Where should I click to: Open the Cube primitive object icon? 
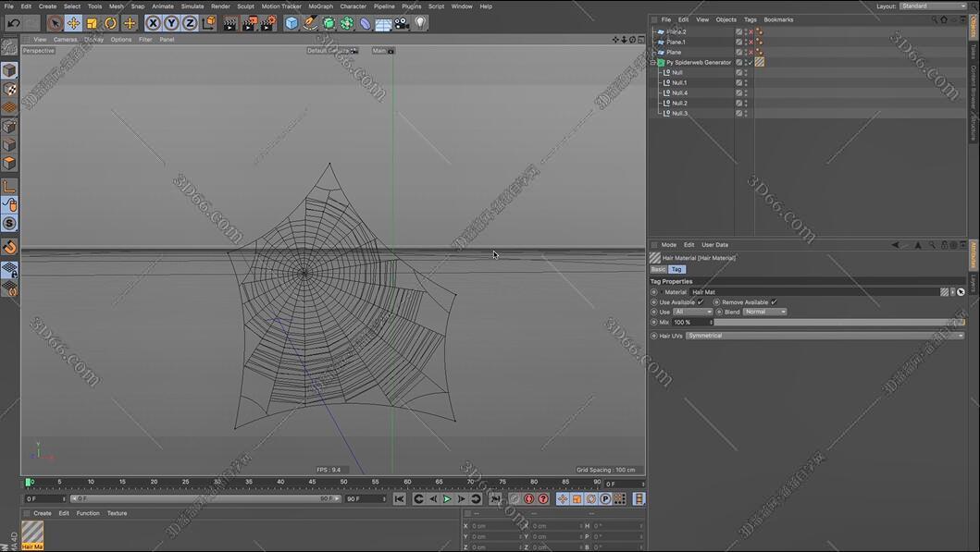tap(292, 23)
